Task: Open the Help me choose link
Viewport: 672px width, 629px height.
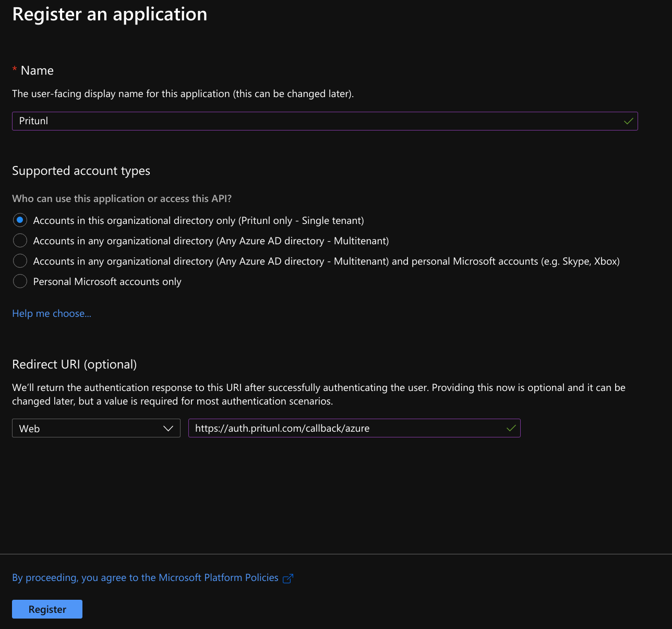Action: click(x=52, y=313)
